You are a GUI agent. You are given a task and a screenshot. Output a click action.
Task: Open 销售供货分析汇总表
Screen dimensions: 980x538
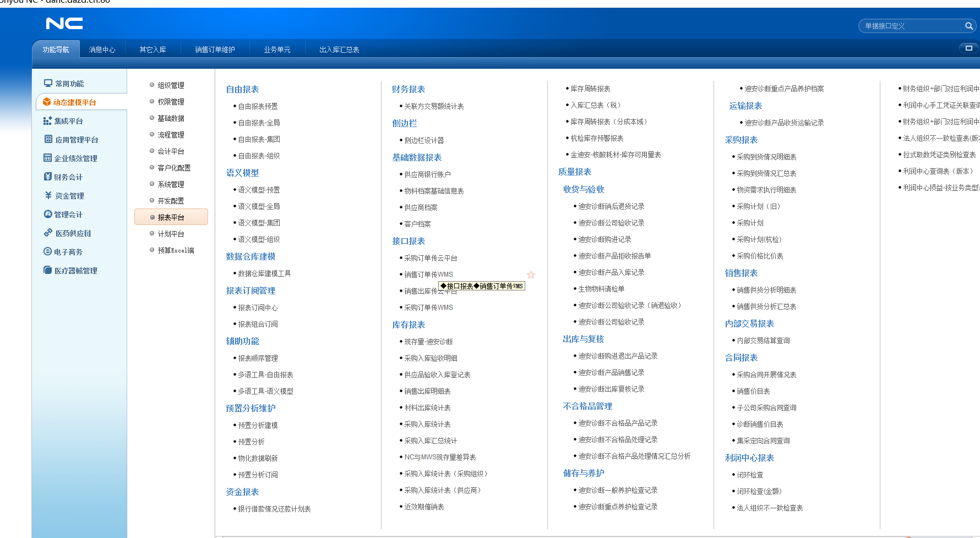tap(766, 306)
